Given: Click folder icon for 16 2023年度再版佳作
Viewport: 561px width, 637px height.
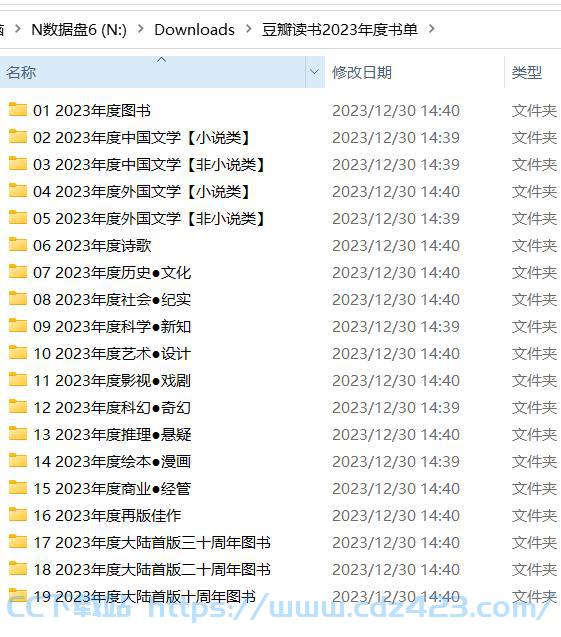Looking at the screenshot, I should pyautogui.click(x=17, y=515).
